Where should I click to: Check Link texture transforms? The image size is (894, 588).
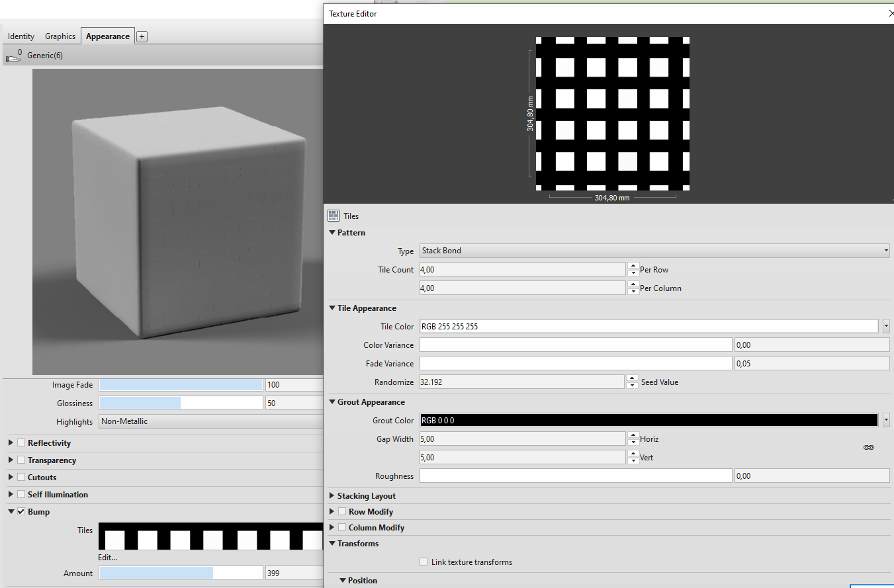[x=424, y=562]
